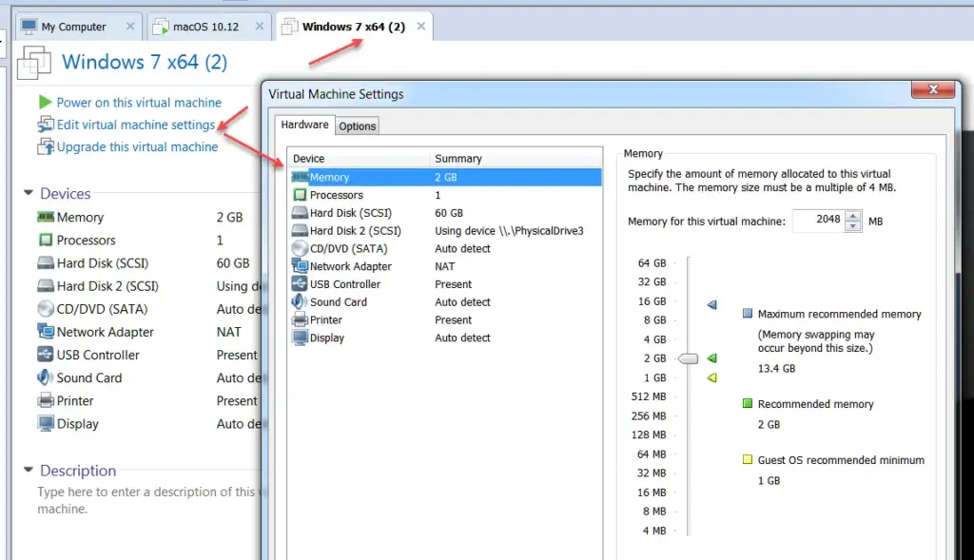Select the Windows 7 x64 (2) tab

pos(354,27)
